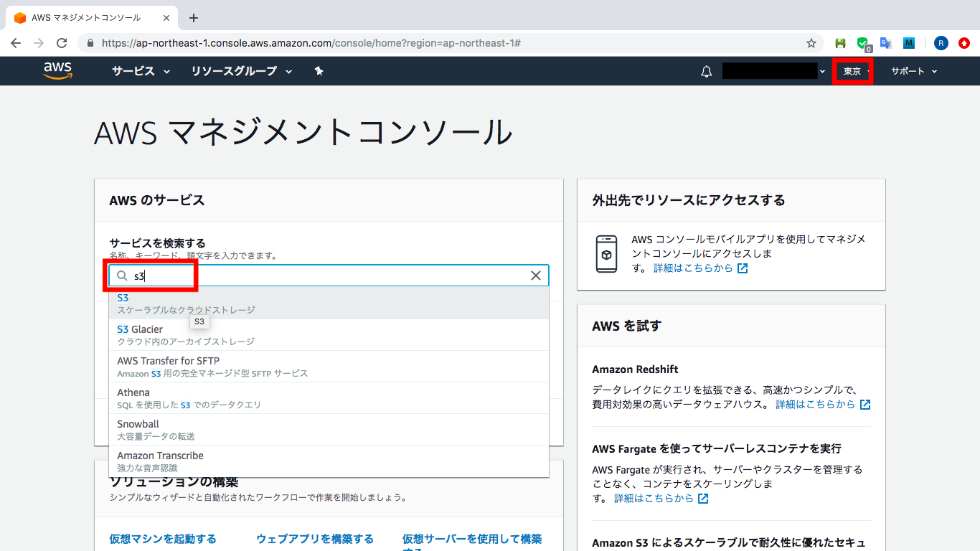The width and height of the screenshot is (980, 551).
Task: Click the browser back arrow
Action: (16, 43)
